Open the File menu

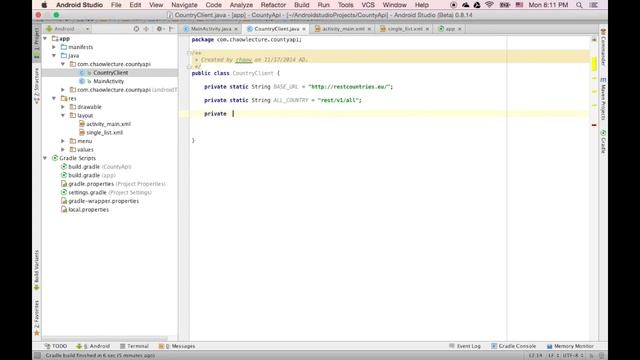(x=116, y=5)
